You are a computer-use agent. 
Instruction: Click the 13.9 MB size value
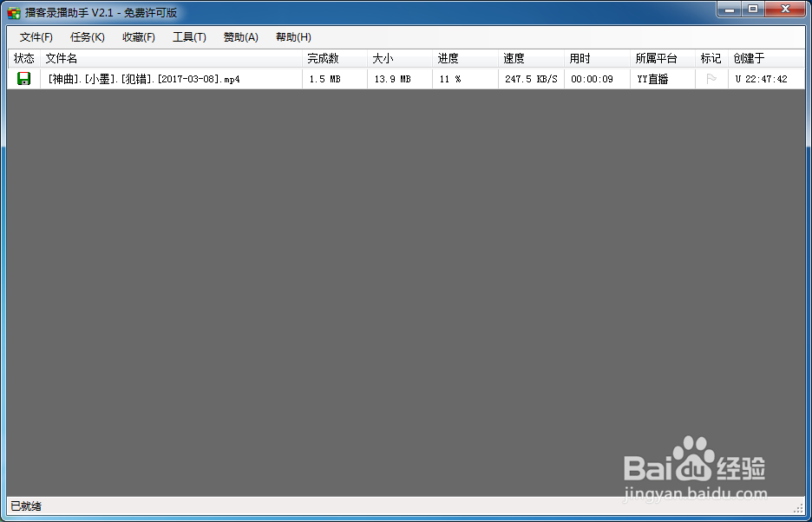(x=392, y=79)
